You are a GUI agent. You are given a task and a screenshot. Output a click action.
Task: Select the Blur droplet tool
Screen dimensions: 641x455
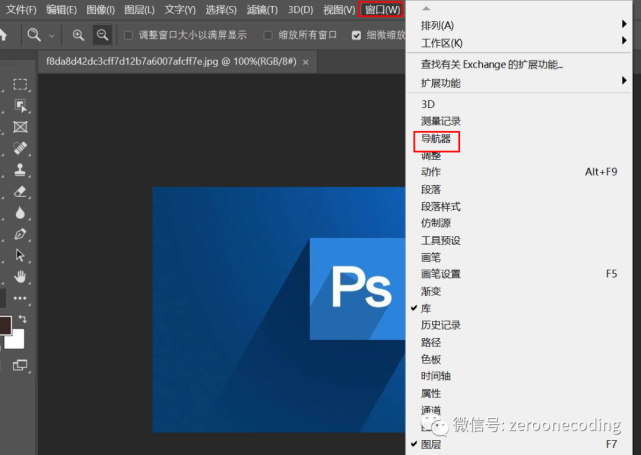[x=20, y=213]
